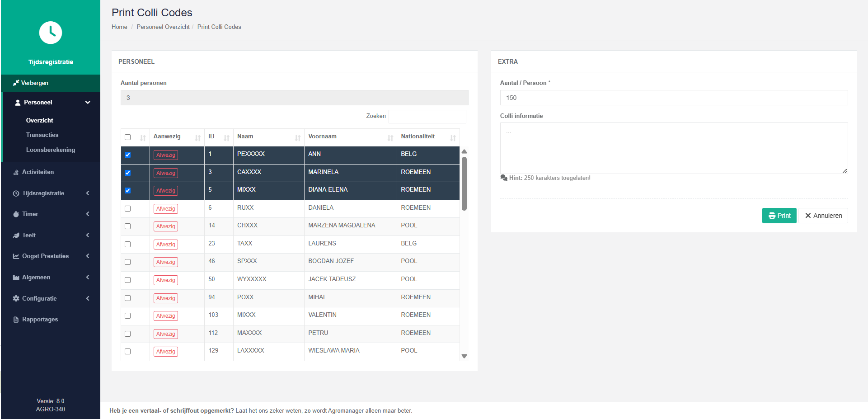This screenshot has height=419, width=868.
Task: Click the Print button
Action: click(779, 216)
